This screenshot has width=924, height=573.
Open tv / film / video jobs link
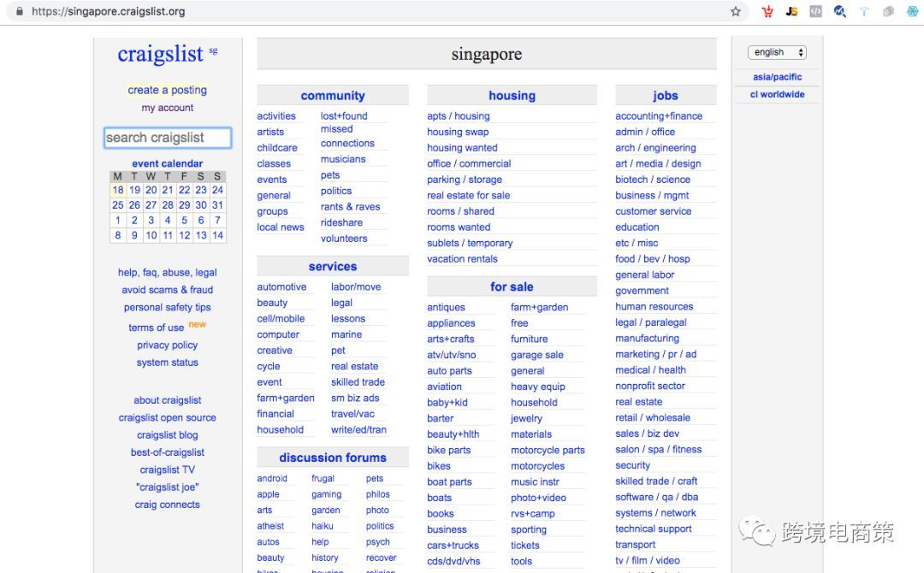coord(648,561)
